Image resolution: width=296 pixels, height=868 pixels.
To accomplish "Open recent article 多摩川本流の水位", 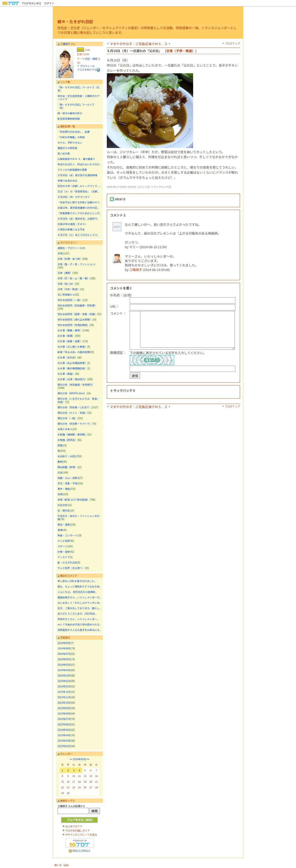I will (67, 181).
